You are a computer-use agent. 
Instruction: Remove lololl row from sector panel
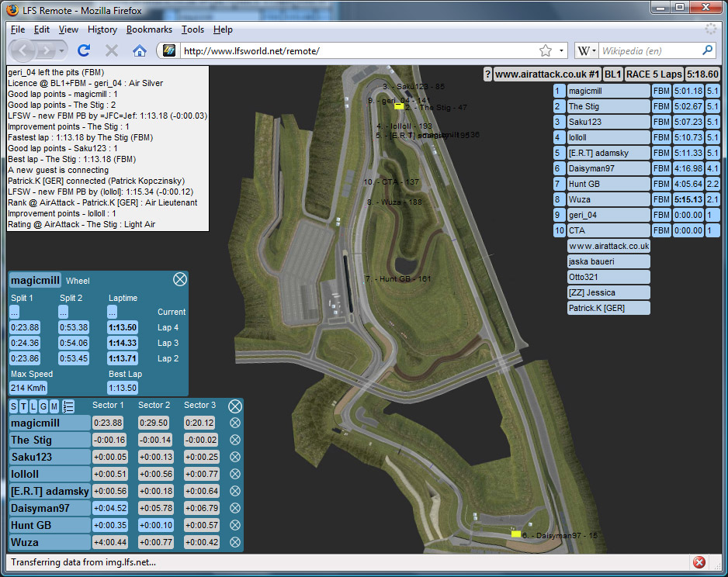point(235,474)
